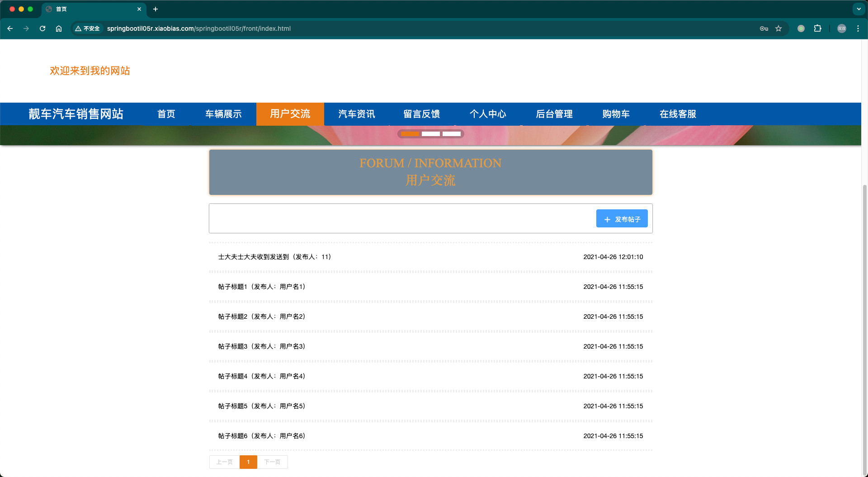Open the 在线客服 navigation item

678,114
